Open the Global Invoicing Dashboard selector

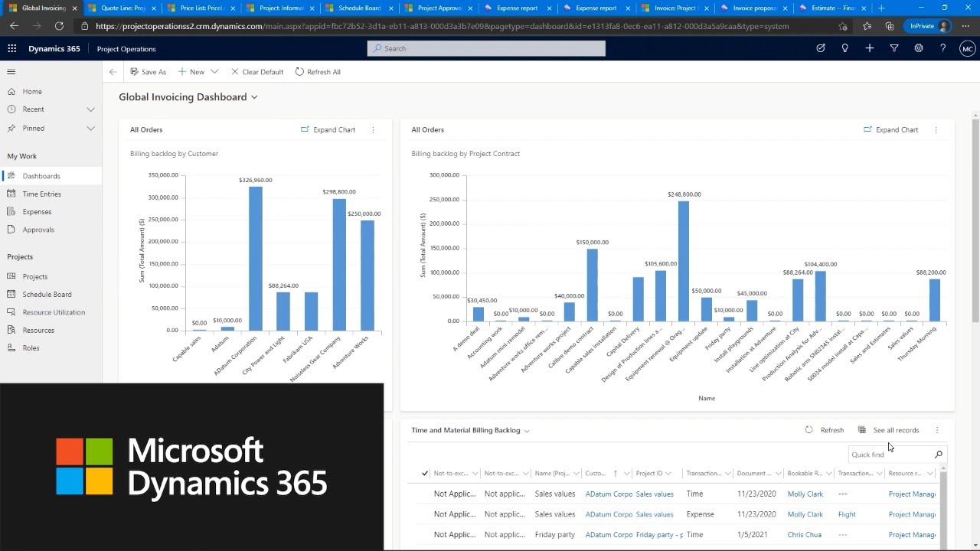[188, 97]
